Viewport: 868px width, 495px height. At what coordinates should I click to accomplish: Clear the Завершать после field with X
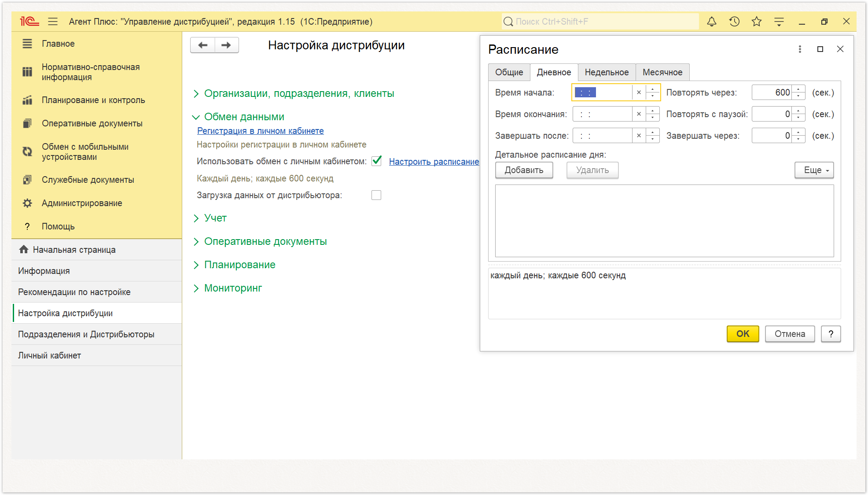click(x=639, y=136)
